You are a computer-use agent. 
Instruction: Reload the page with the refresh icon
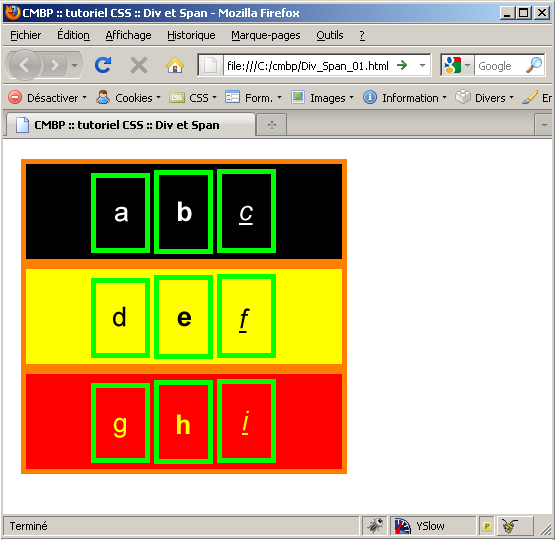click(103, 65)
